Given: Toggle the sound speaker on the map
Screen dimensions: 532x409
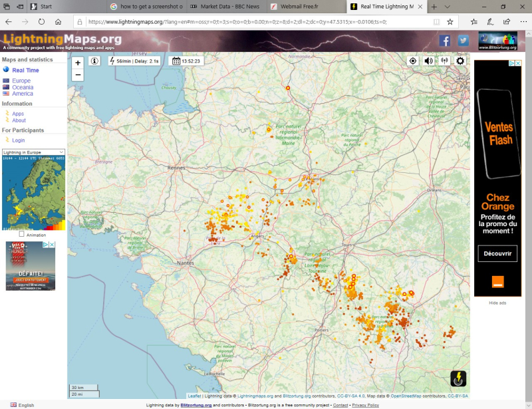Looking at the screenshot, I should point(428,61).
